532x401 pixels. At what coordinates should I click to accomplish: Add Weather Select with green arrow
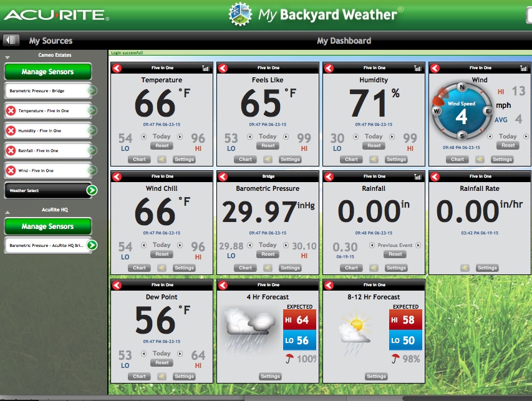click(x=92, y=190)
